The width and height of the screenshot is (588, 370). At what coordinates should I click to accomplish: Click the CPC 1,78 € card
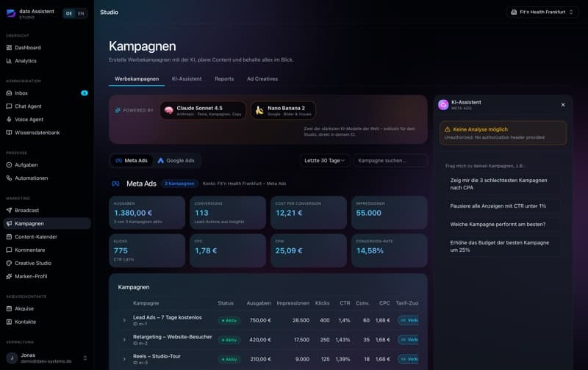click(x=228, y=250)
